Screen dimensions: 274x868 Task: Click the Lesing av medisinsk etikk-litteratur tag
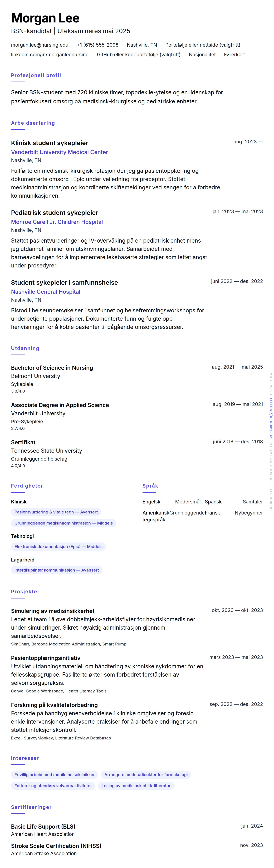coord(136,786)
